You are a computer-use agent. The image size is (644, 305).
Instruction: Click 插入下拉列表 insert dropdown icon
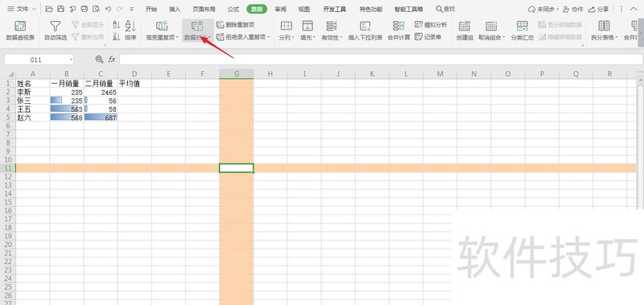click(x=365, y=27)
